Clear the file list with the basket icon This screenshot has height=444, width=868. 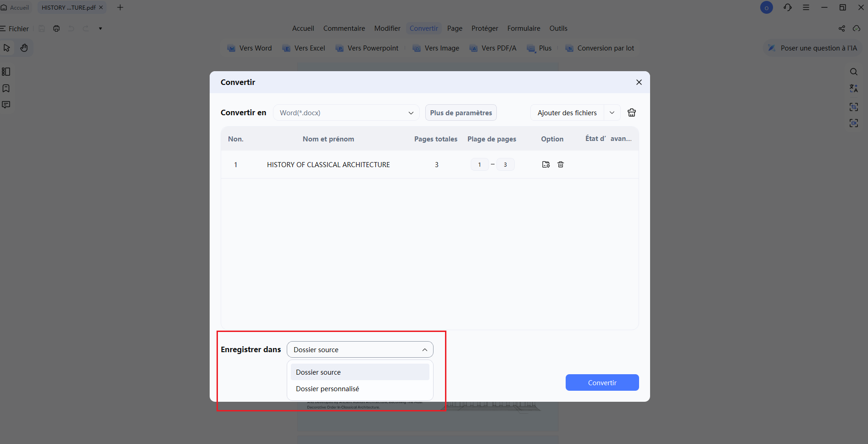tap(632, 112)
